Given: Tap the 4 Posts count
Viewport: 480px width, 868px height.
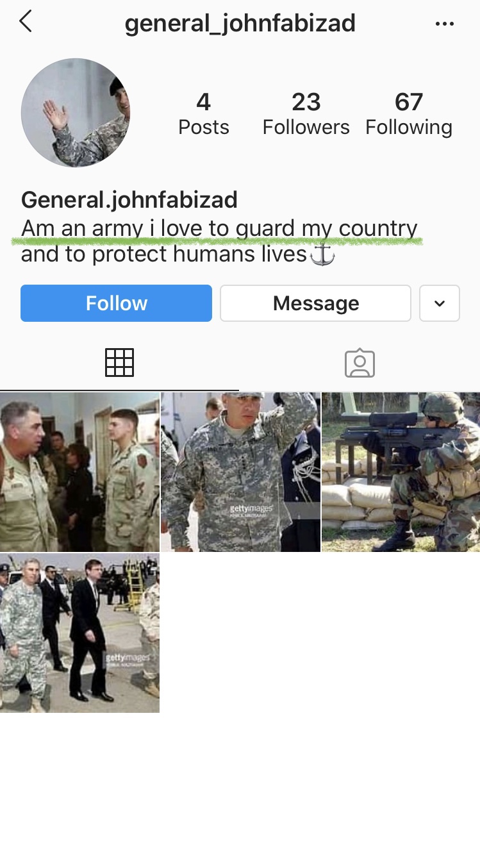Looking at the screenshot, I should click(204, 113).
